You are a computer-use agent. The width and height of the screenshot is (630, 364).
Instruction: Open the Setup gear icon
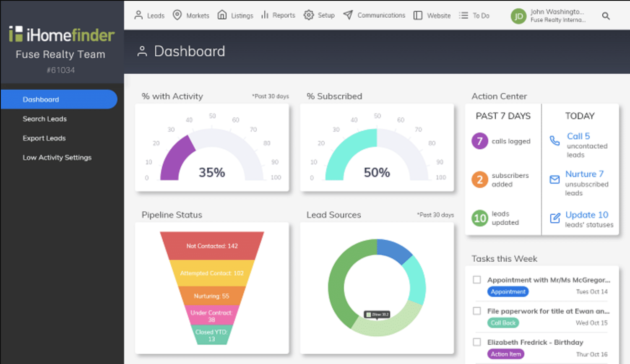point(309,15)
